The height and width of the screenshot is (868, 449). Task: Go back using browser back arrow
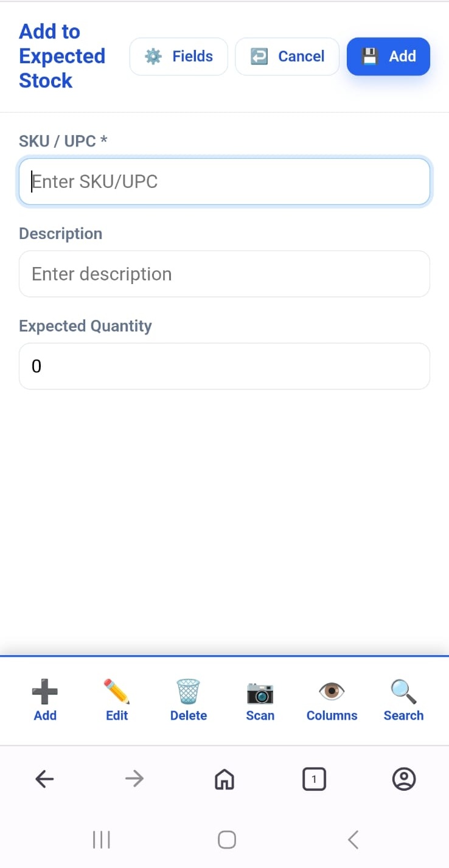tap(44, 779)
